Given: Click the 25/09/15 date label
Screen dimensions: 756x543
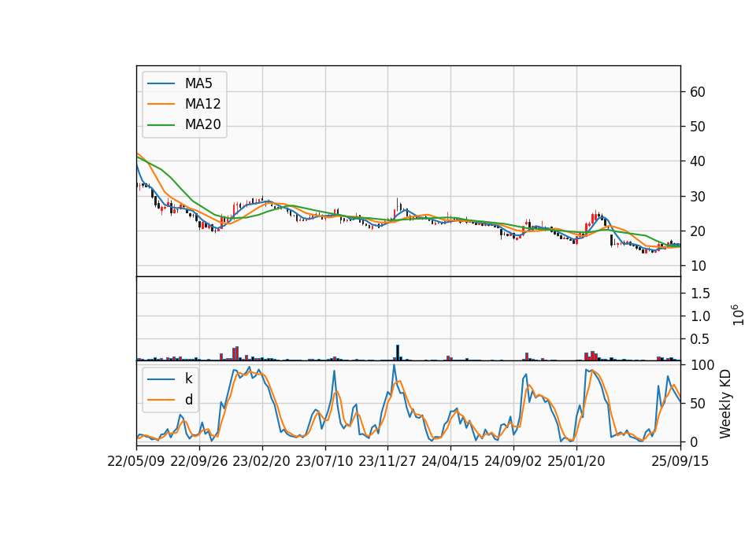Looking at the screenshot, I should (680, 461).
